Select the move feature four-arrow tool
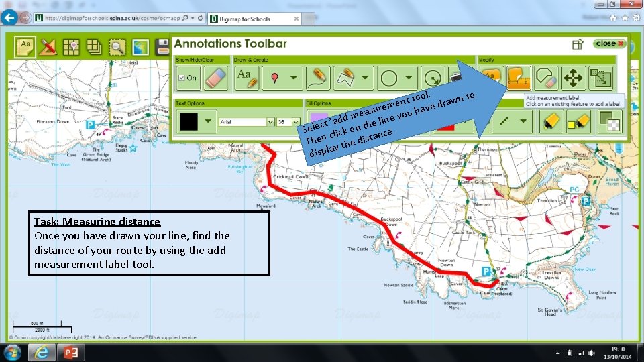This screenshot has height=362, width=644. (574, 78)
